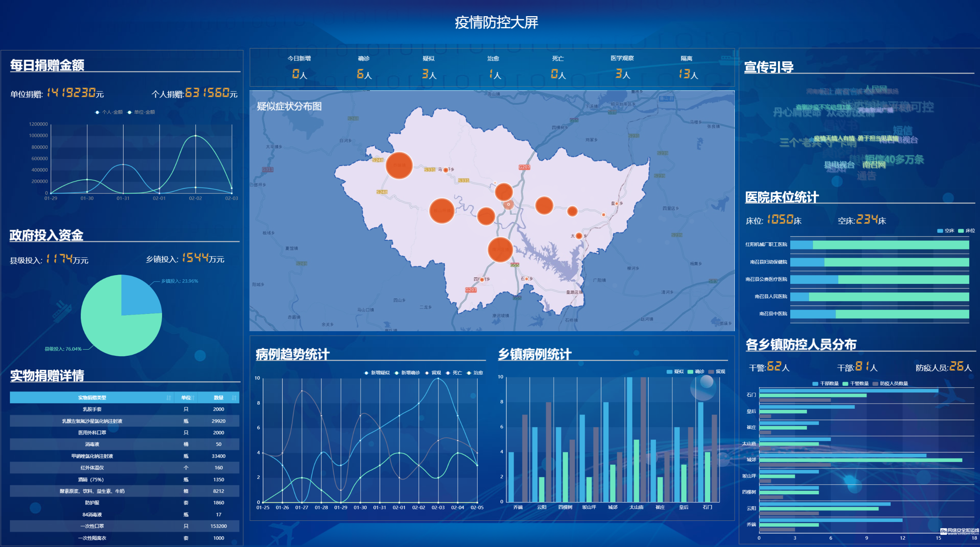Toggle 干警数量 legend in staff chart
This screenshot has height=547, width=980.
[x=856, y=384]
